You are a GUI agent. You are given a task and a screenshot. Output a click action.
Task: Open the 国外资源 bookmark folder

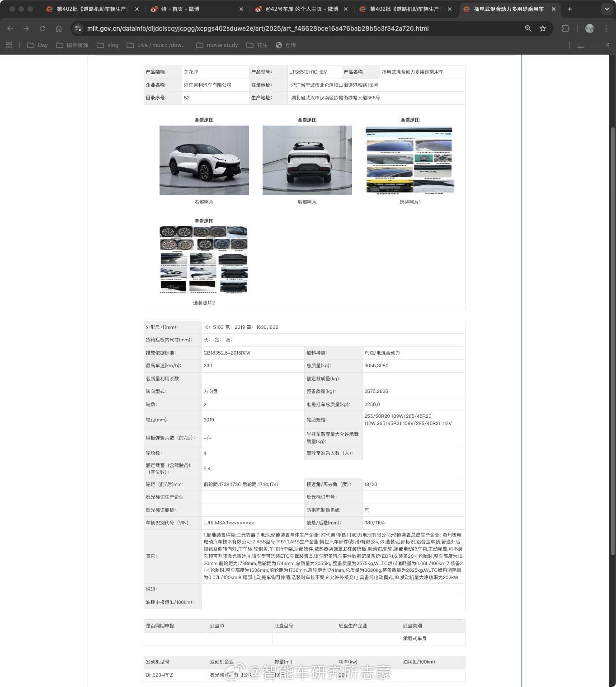72,45
